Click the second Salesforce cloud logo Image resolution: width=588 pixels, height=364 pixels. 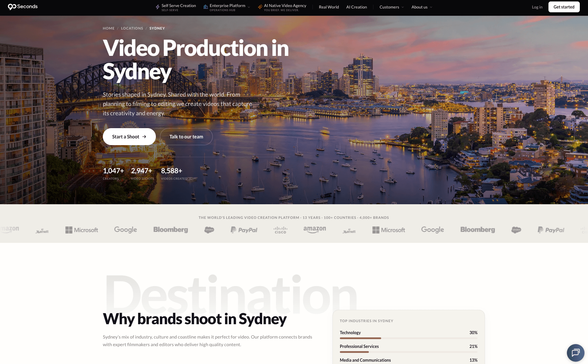(516, 230)
